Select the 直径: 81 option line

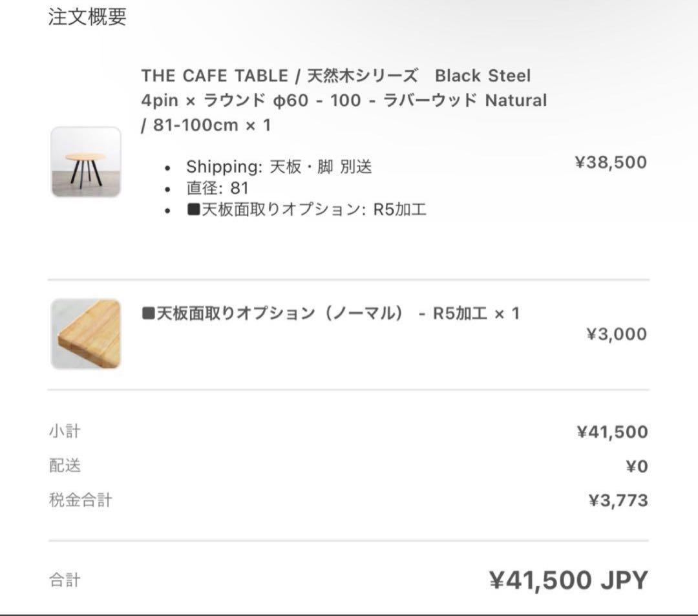pyautogui.click(x=217, y=188)
